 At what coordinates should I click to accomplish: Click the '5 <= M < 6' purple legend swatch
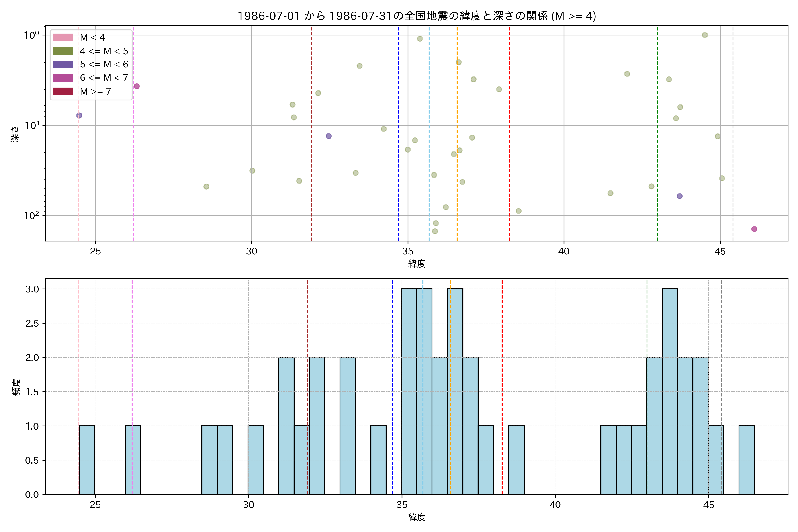[x=63, y=65]
